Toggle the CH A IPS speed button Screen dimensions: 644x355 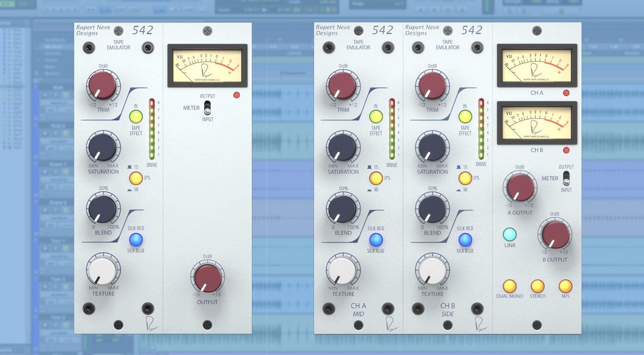[x=376, y=178]
